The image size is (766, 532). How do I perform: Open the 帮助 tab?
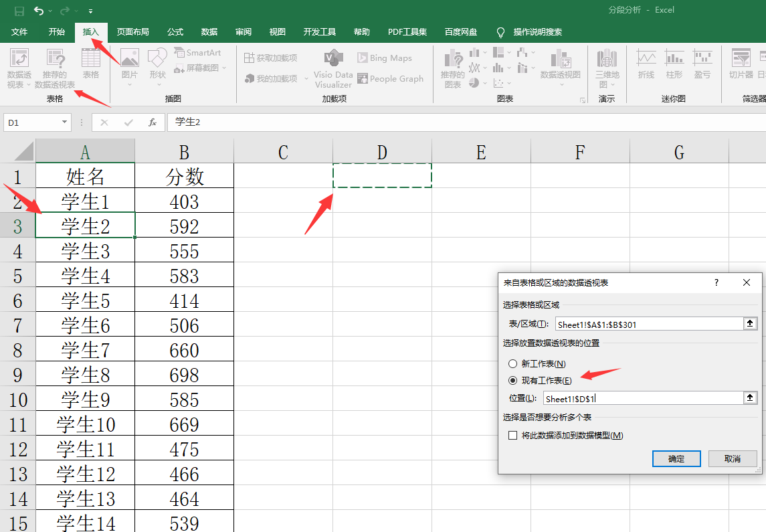[361, 31]
